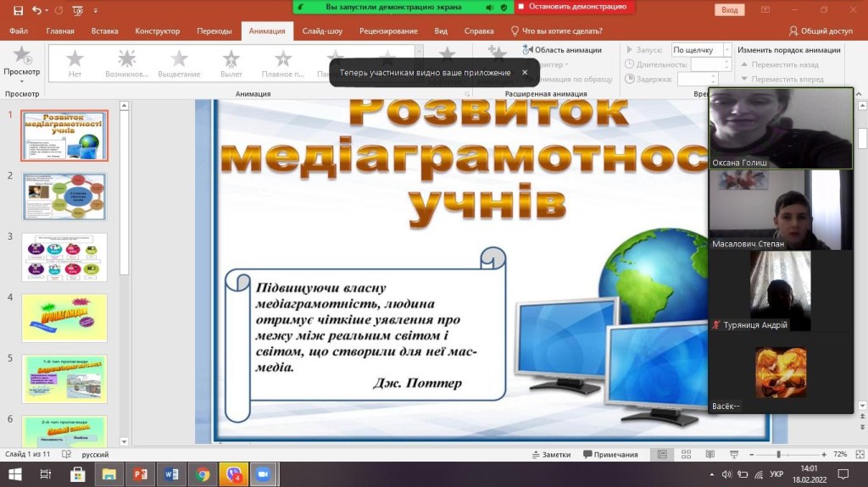
Task: Toggle Notes (Заметки) pane in status bar
Action: click(x=550, y=455)
